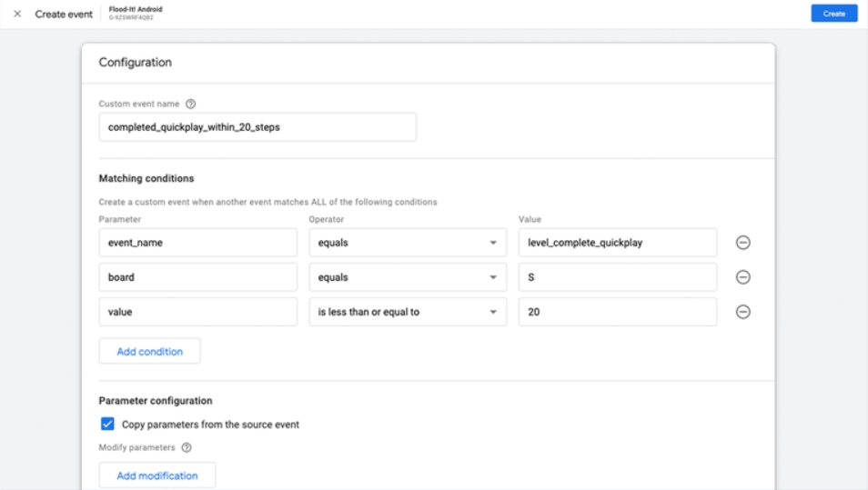Uncheck Copy parameters from the source event
Image resolution: width=868 pixels, height=490 pixels.
coord(107,425)
